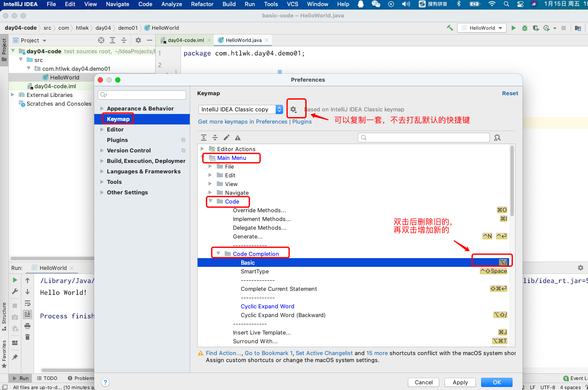Open the Refactor menu
Viewport: 588px width, 390px height.
202,4
